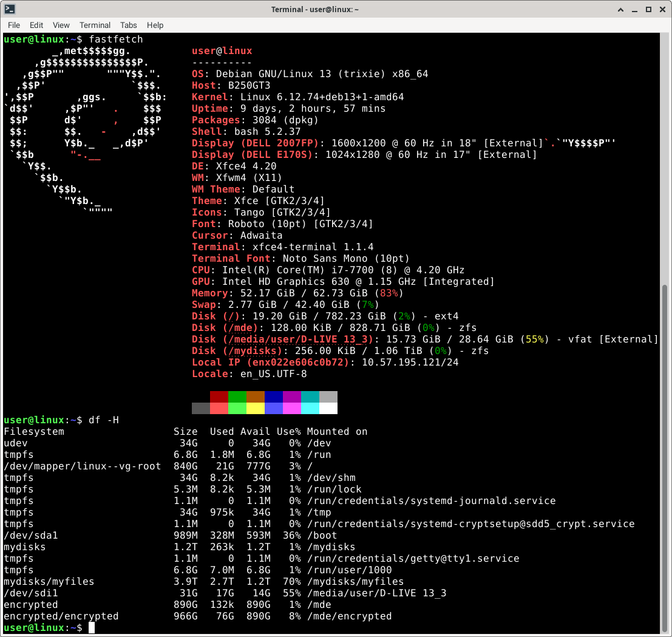Click the bright magenta color block
This screenshot has height=637, width=672.
(292, 408)
